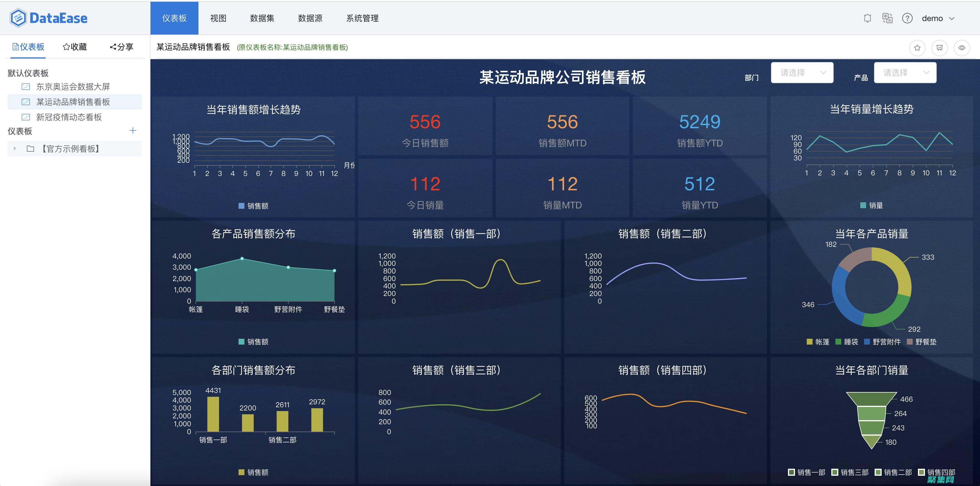Open the 部门 filter selector
980x486 pixels.
802,72
